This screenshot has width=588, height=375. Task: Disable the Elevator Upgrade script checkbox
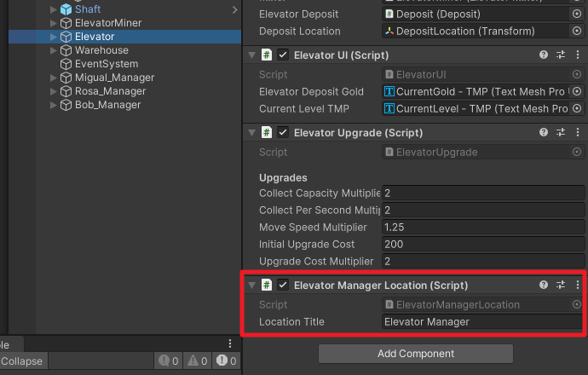(x=283, y=132)
